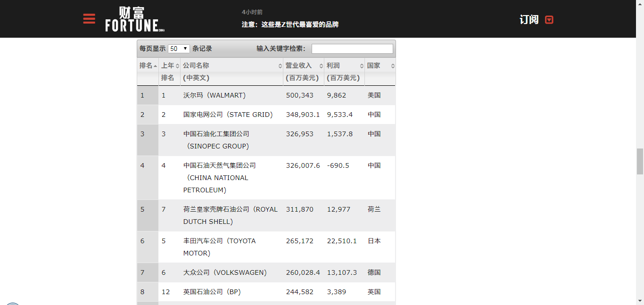Select 荷兰皇家壳牌石油公司 ROYAL DUTCH SHELL cell
644x305 pixels.
tap(231, 215)
